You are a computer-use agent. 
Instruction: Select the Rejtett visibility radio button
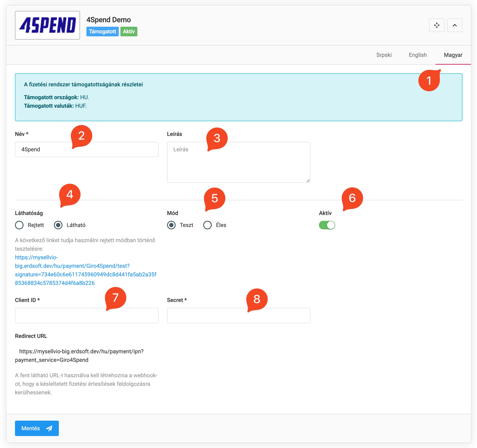[x=19, y=225]
